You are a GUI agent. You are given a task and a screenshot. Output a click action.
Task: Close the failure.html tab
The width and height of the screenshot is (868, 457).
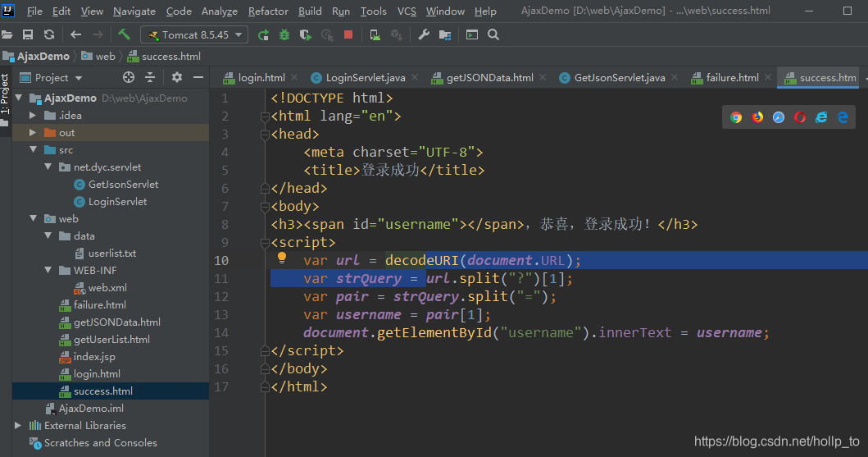click(x=768, y=78)
